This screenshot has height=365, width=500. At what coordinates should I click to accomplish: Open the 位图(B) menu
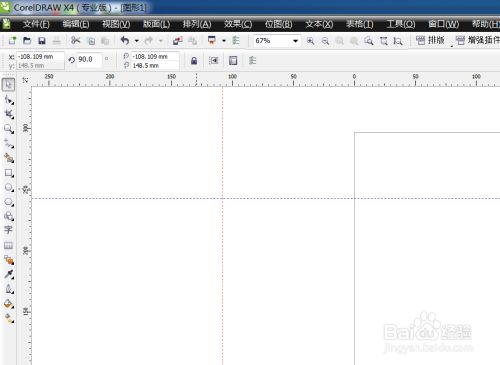pyautogui.click(x=278, y=24)
